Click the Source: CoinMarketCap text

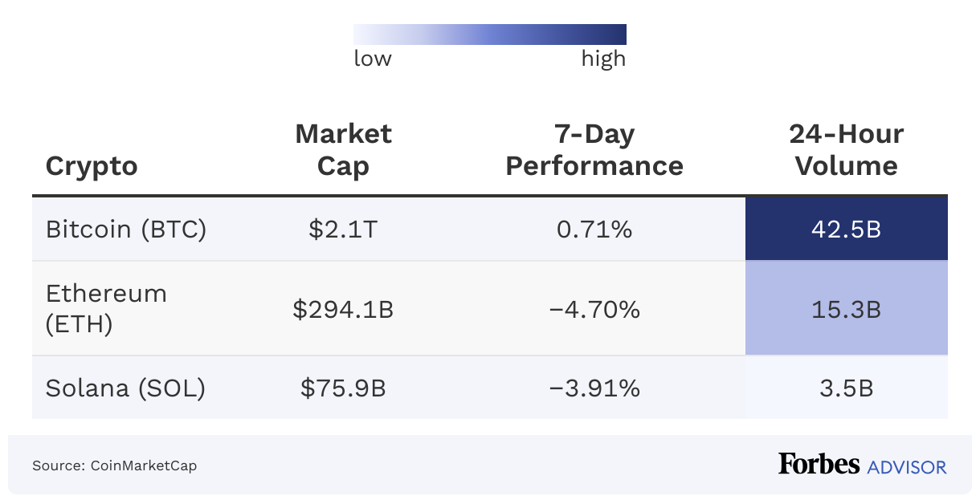coord(114,465)
